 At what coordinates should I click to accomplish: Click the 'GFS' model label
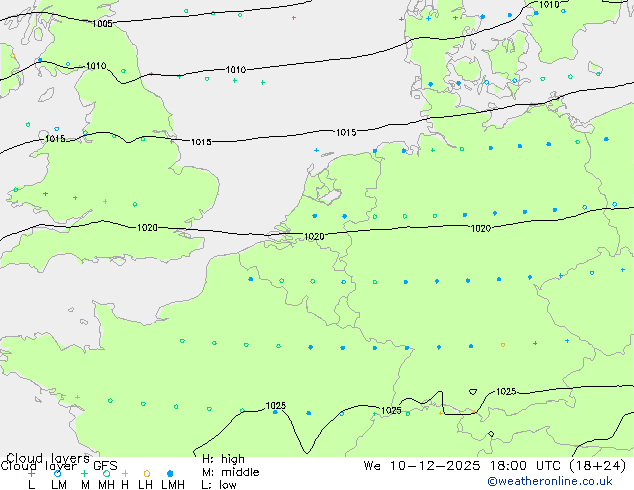point(105,466)
